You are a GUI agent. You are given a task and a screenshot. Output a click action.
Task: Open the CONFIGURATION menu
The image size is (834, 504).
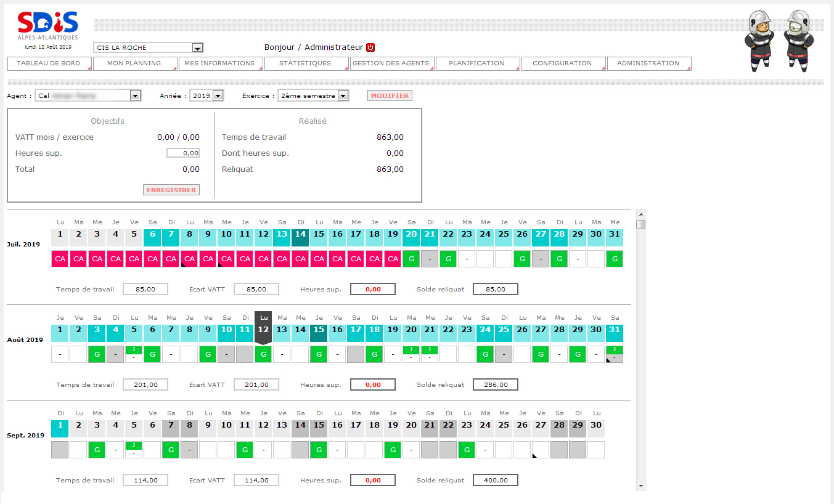click(x=563, y=63)
